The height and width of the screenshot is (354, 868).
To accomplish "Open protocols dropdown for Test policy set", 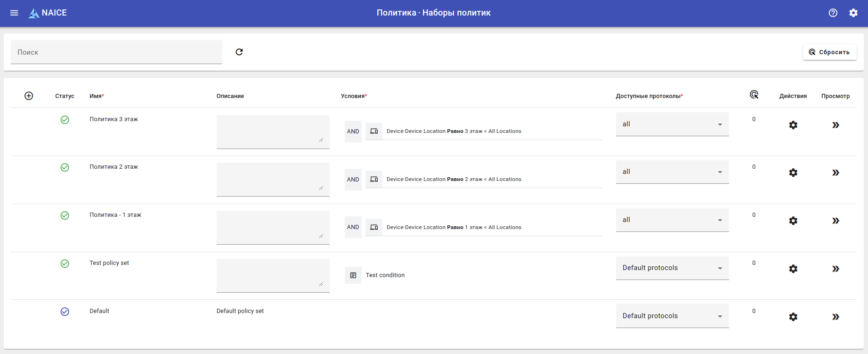I will 672,268.
